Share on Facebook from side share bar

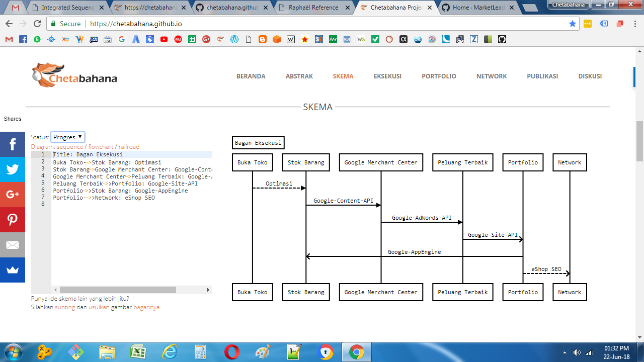coord(13,144)
